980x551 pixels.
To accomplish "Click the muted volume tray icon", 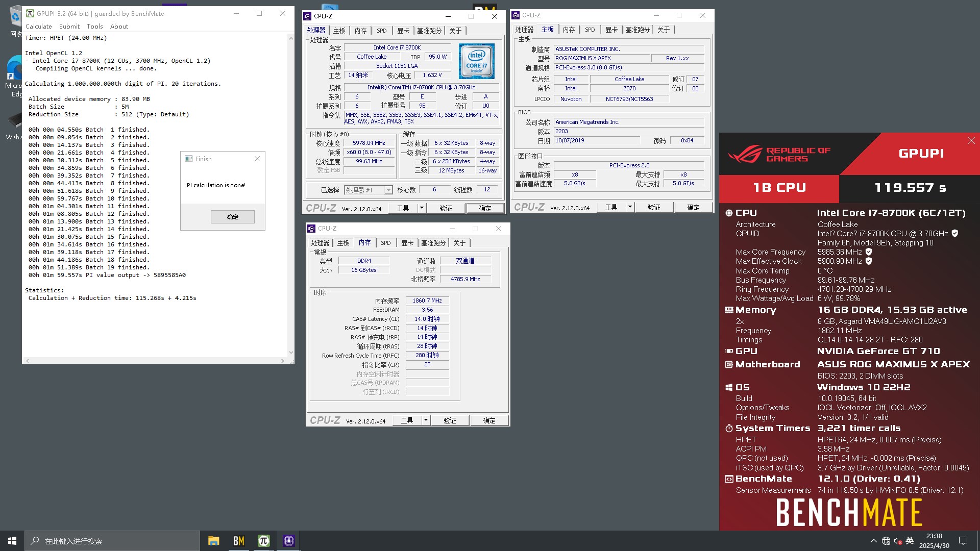I will coord(898,541).
